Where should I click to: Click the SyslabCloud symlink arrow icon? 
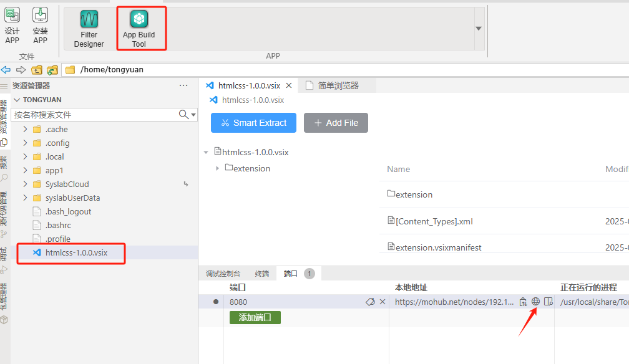coord(186,184)
